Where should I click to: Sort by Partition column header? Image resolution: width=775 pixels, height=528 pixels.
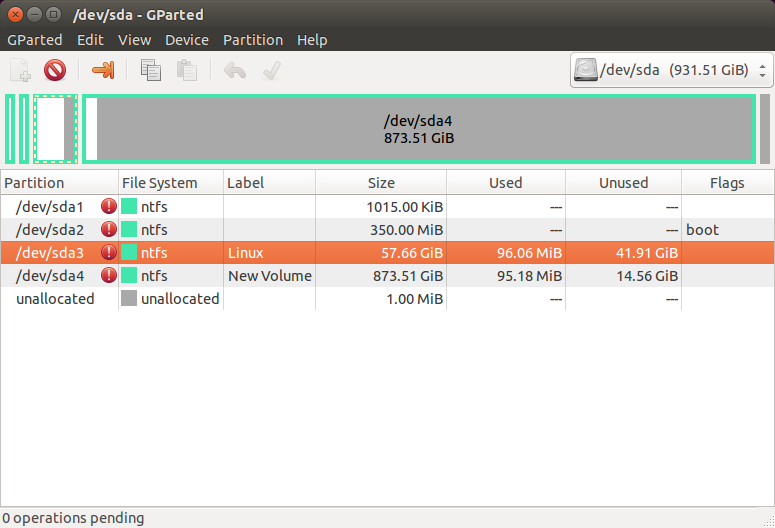(60, 183)
